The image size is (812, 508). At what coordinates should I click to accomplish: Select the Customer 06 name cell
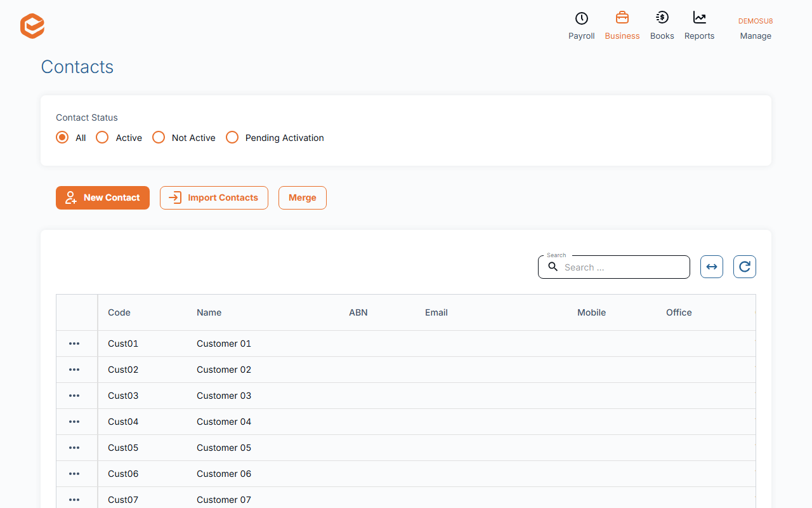point(224,474)
